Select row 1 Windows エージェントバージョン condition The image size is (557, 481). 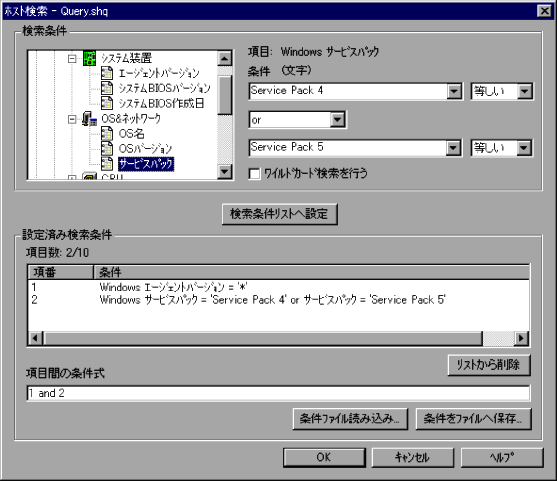(x=278, y=287)
